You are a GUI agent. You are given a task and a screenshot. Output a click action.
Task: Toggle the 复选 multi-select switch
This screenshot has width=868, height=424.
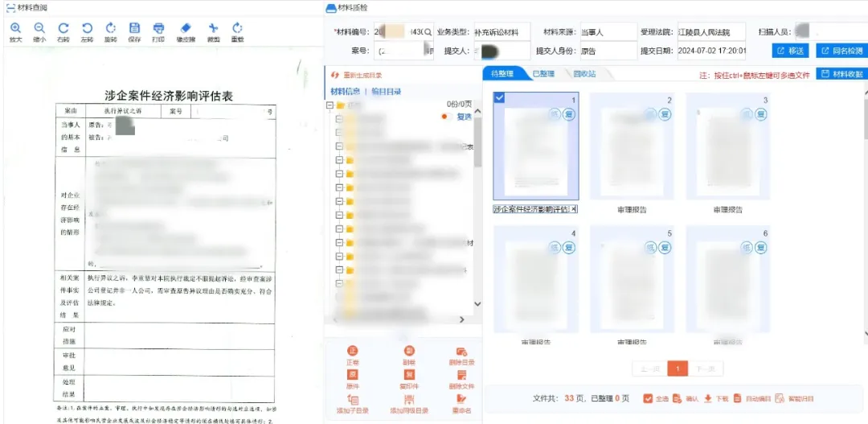coord(444,117)
